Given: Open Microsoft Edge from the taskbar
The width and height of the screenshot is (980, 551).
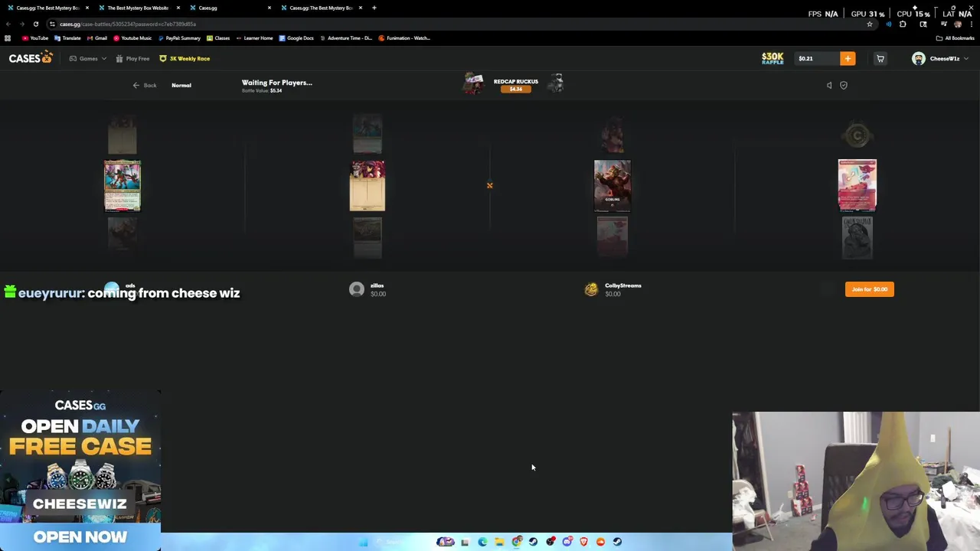Looking at the screenshot, I should [482, 542].
